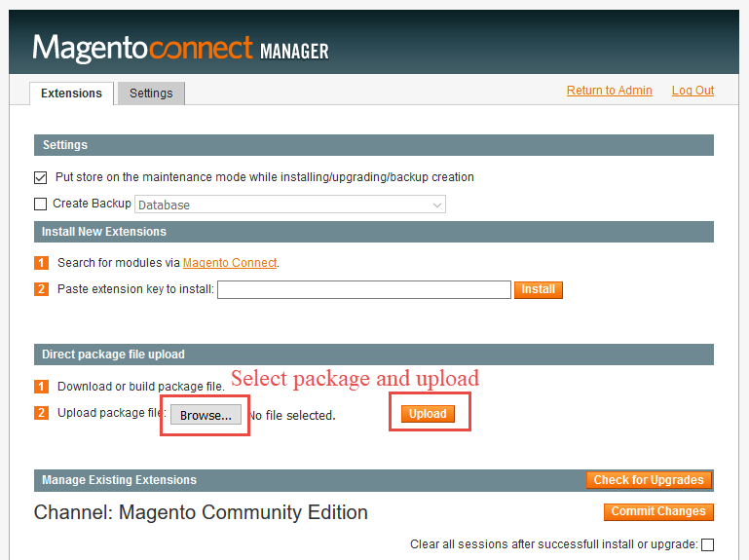The height and width of the screenshot is (560, 749).
Task: Open the Magento Connect modules link
Action: click(x=230, y=263)
